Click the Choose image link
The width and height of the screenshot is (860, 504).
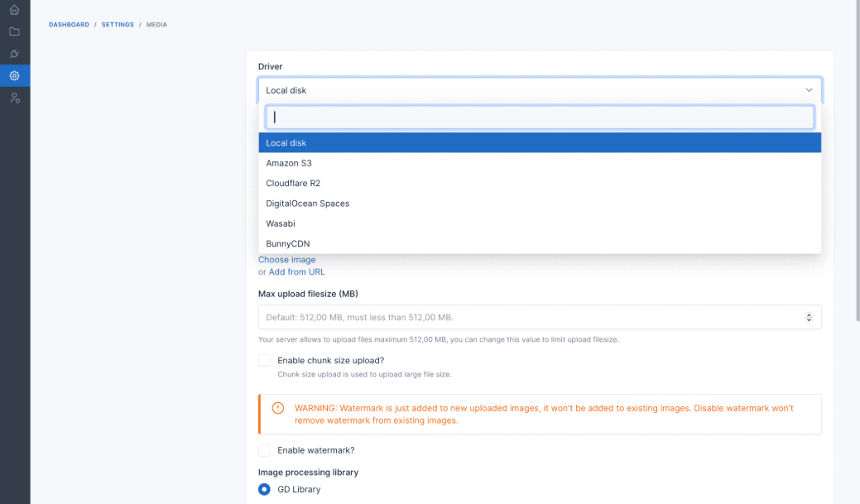[x=287, y=260]
